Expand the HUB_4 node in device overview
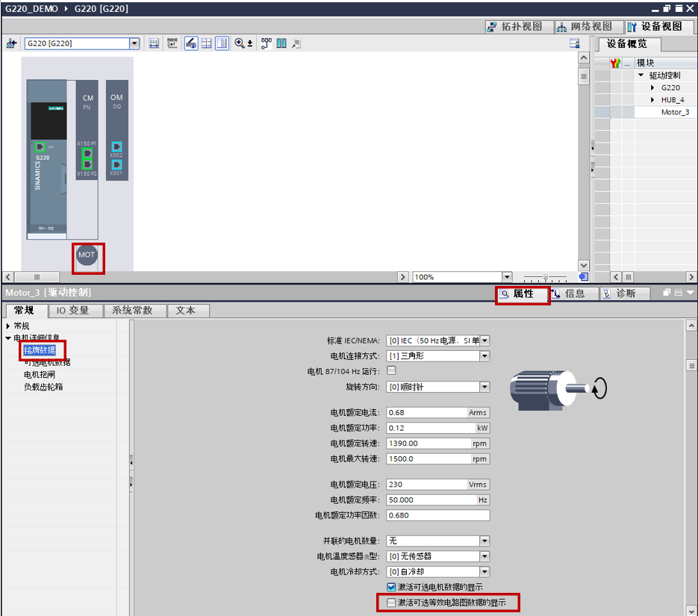Viewport: 698px width, 616px height. (x=652, y=100)
